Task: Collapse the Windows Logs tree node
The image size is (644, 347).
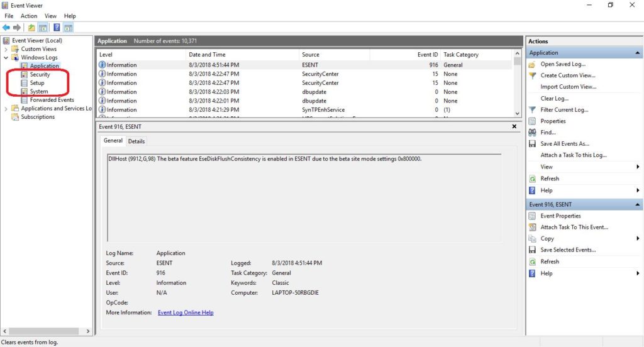Action: [6, 57]
